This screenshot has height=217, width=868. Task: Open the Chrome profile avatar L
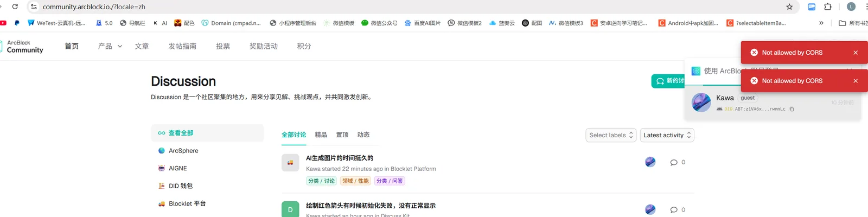pos(851,7)
